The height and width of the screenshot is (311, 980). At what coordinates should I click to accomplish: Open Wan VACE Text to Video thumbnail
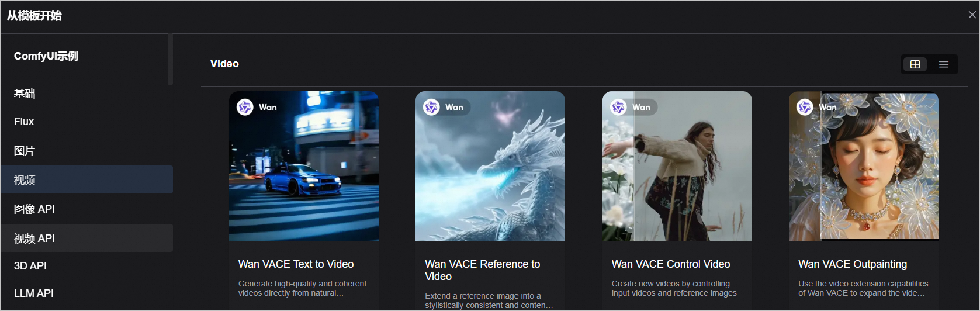304,166
